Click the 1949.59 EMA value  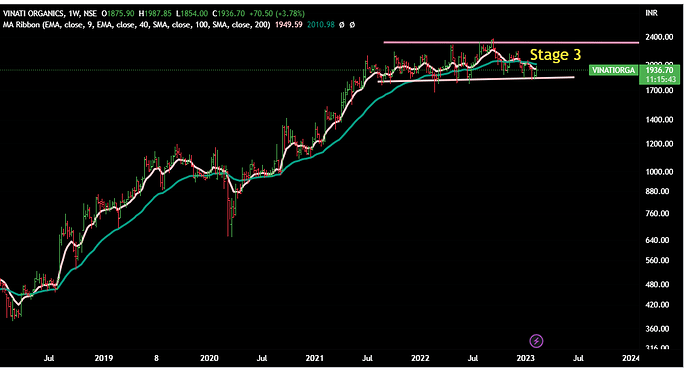(x=289, y=25)
